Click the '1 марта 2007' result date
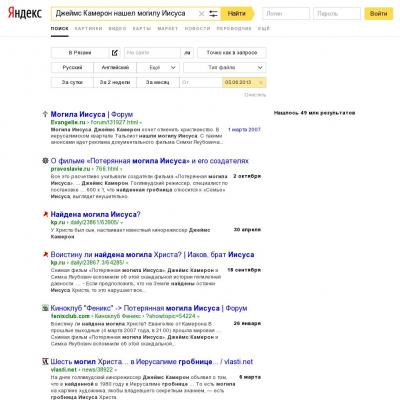Viewport: 400px width, 400px height. [x=244, y=130]
